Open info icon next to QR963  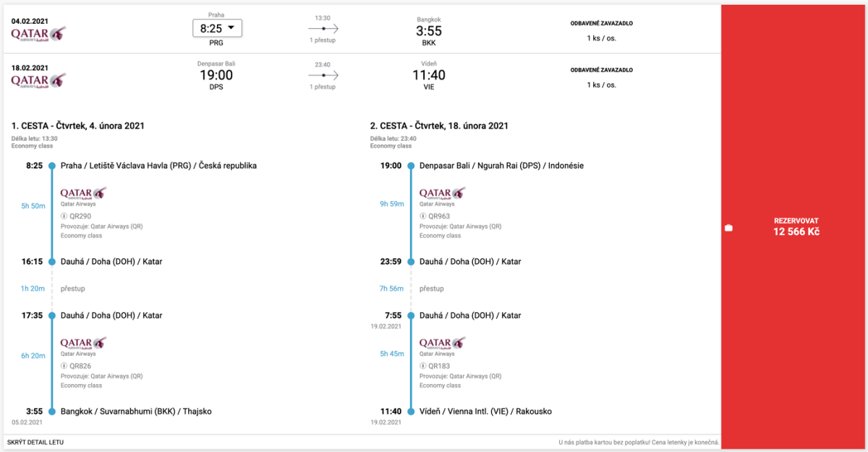[x=422, y=216]
